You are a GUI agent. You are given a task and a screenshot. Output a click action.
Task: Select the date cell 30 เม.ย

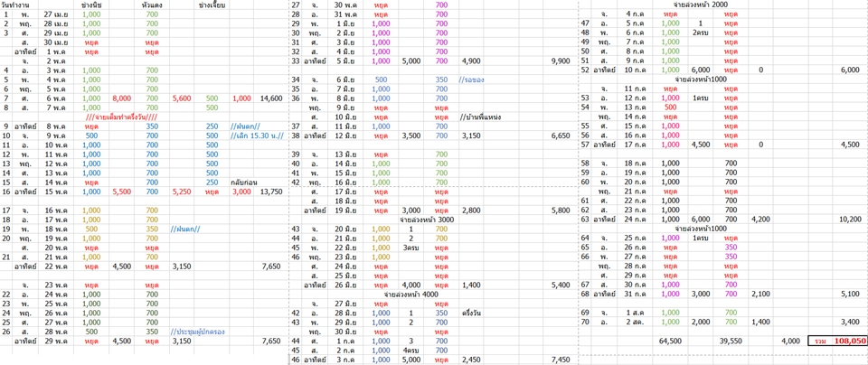56,42
